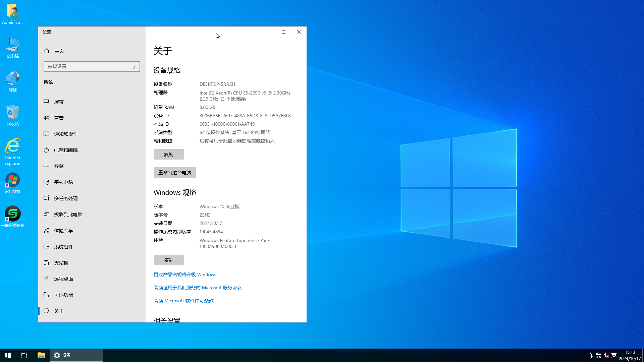Click the 22H2 version value
Screen dimensions: 644x362
205,215
